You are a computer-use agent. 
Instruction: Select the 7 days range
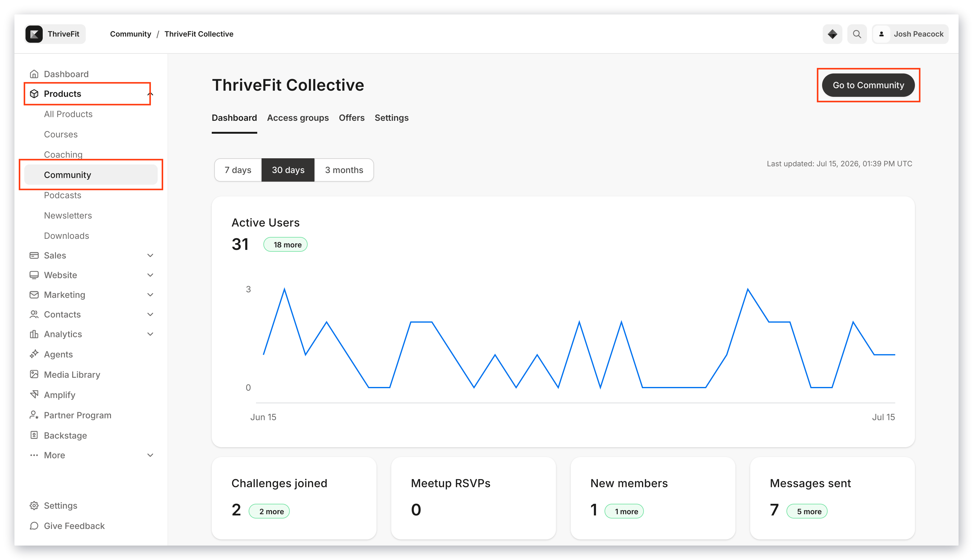click(x=238, y=170)
